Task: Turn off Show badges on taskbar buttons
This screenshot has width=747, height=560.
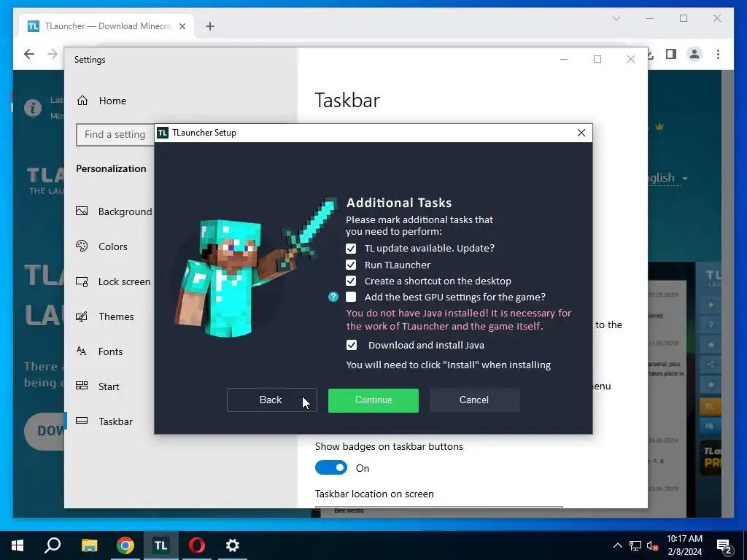Action: [x=331, y=467]
